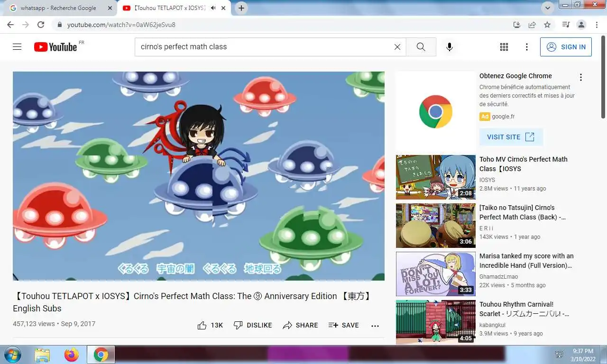
Task: Click the magnifier search button
Action: click(x=421, y=47)
